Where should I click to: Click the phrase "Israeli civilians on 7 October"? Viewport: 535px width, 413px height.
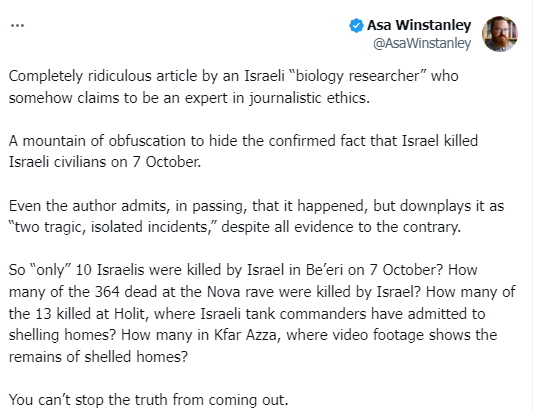pyautogui.click(x=104, y=162)
